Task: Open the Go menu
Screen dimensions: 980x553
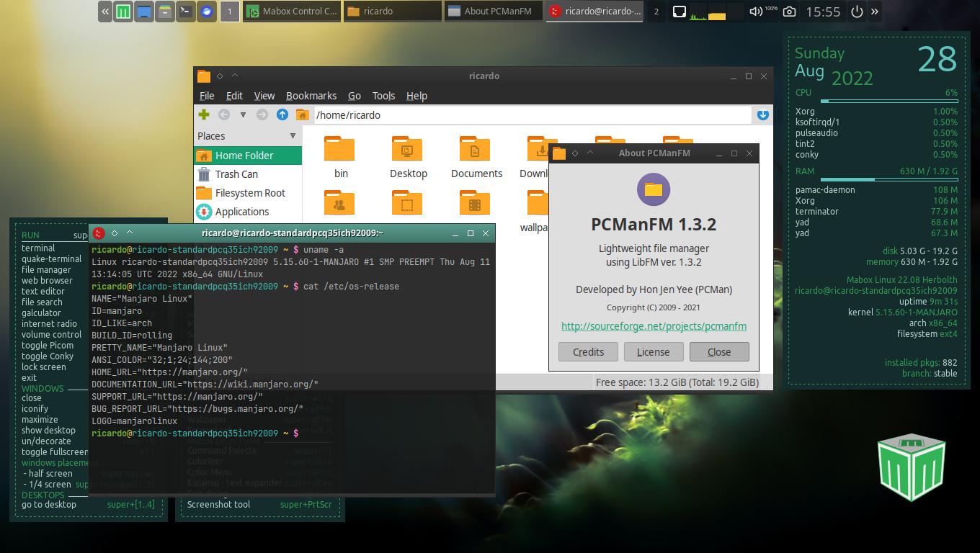Action: (355, 96)
